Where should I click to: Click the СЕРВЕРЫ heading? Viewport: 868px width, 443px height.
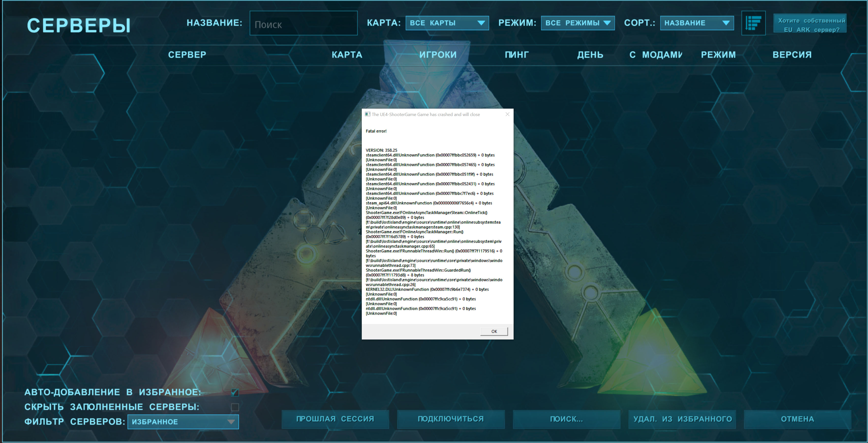point(79,25)
